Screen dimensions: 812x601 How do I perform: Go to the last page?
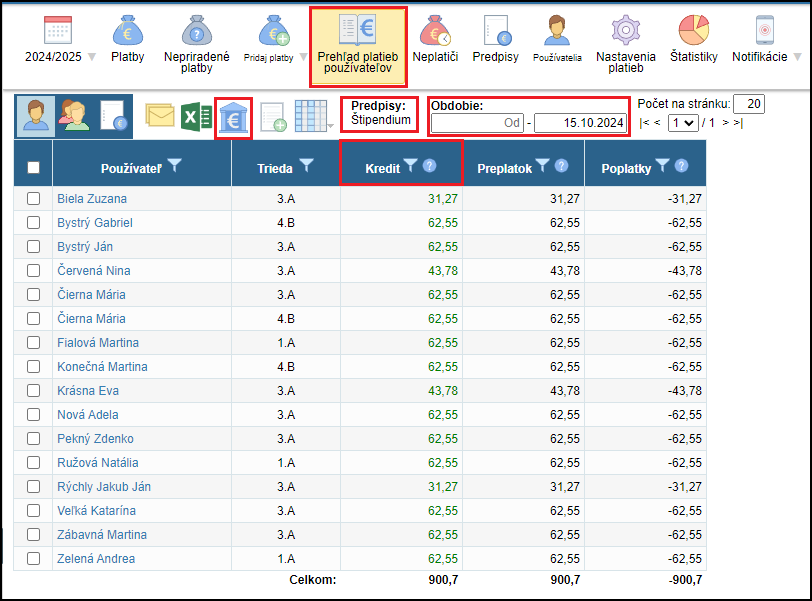point(738,123)
